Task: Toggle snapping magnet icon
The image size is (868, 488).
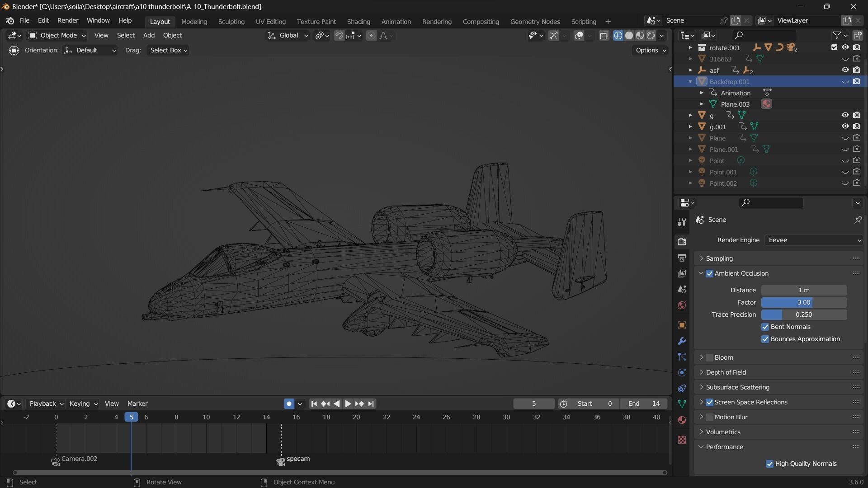Action: pyautogui.click(x=339, y=36)
